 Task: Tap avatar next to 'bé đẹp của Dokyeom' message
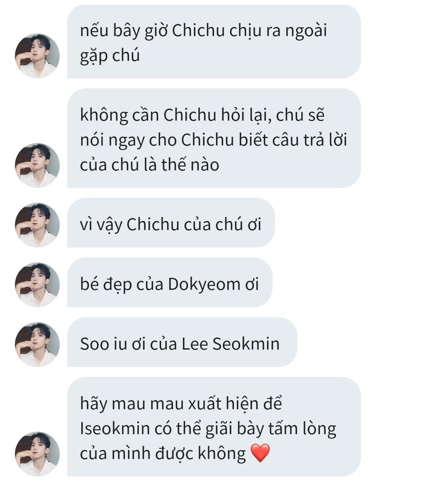click(37, 285)
